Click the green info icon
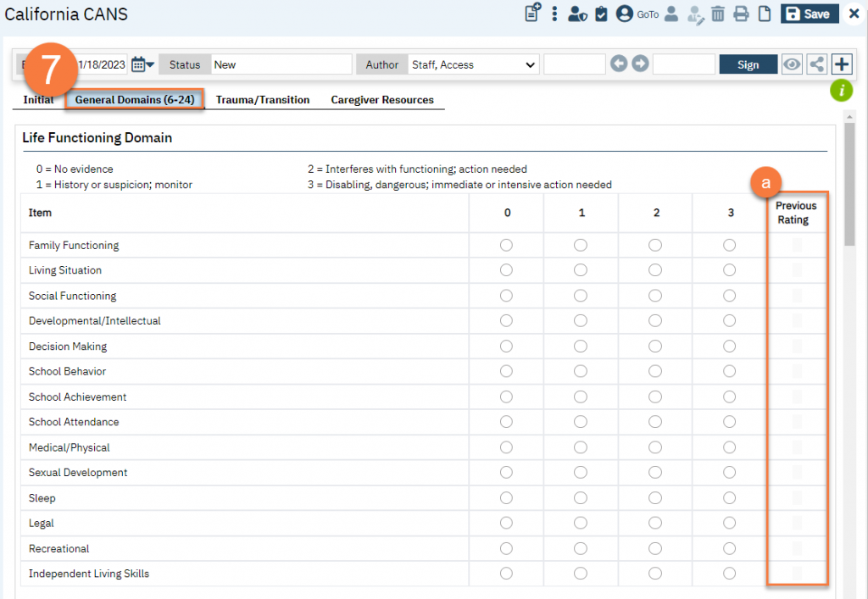Screen dimensions: 868x599 pos(841,90)
